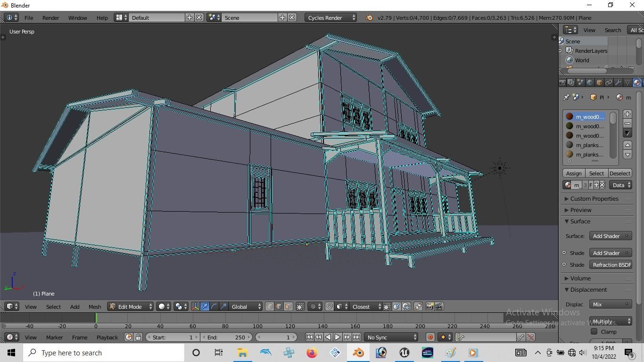Enable face select mode
The width and height of the screenshot is (644, 362).
[x=288, y=306]
